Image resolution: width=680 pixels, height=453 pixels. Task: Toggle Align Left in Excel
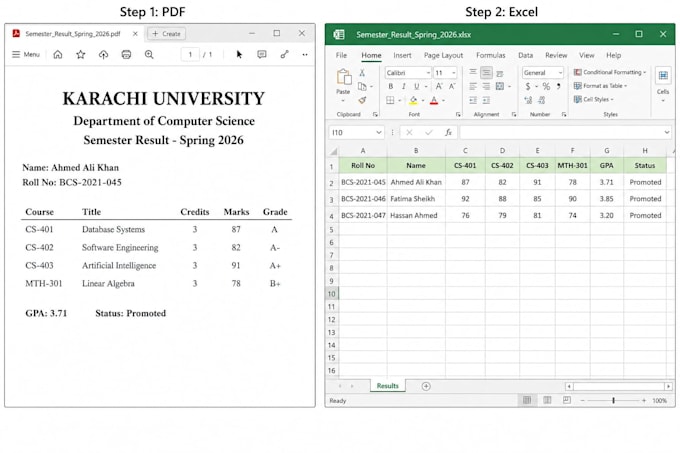tap(473, 86)
